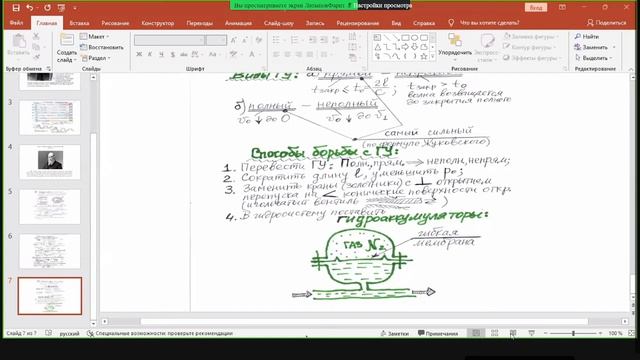Open the Change Case (Aa) dropdown
Viewport: 640px width, 360px height.
click(214, 54)
